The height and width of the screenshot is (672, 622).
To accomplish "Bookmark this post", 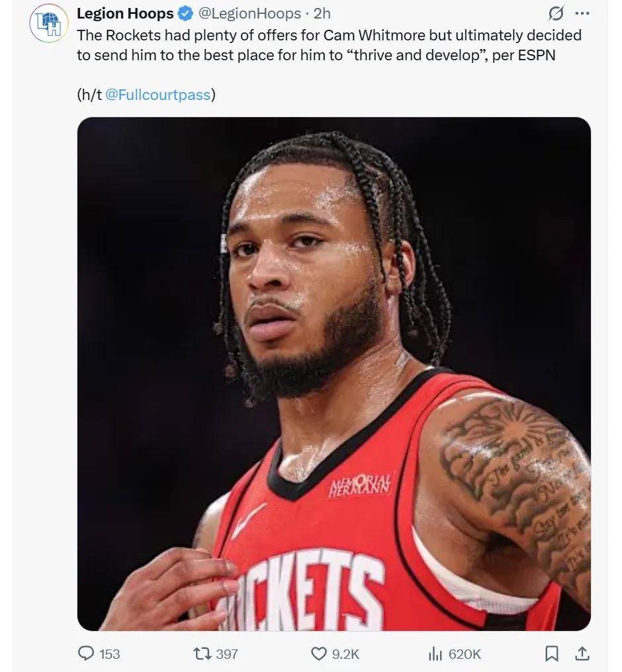I will [551, 653].
